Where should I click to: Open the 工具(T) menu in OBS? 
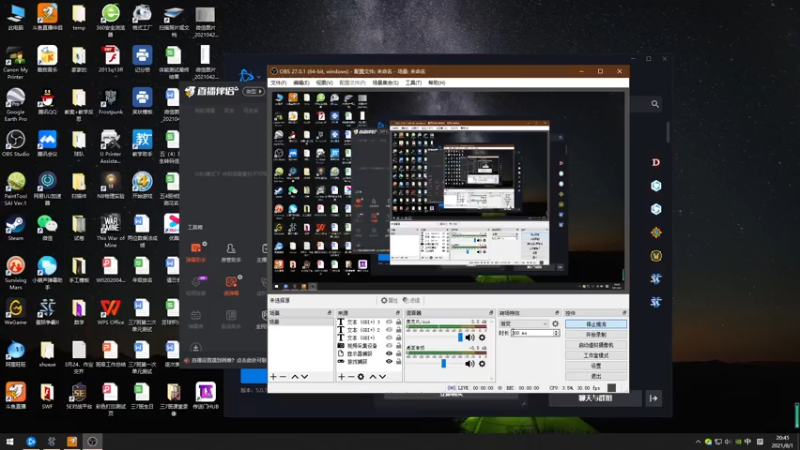[x=413, y=83]
